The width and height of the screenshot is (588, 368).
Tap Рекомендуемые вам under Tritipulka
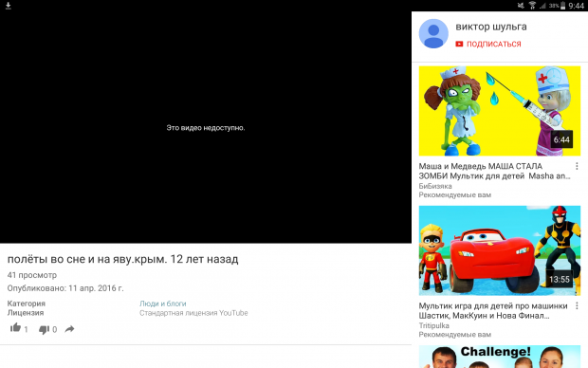455,335
